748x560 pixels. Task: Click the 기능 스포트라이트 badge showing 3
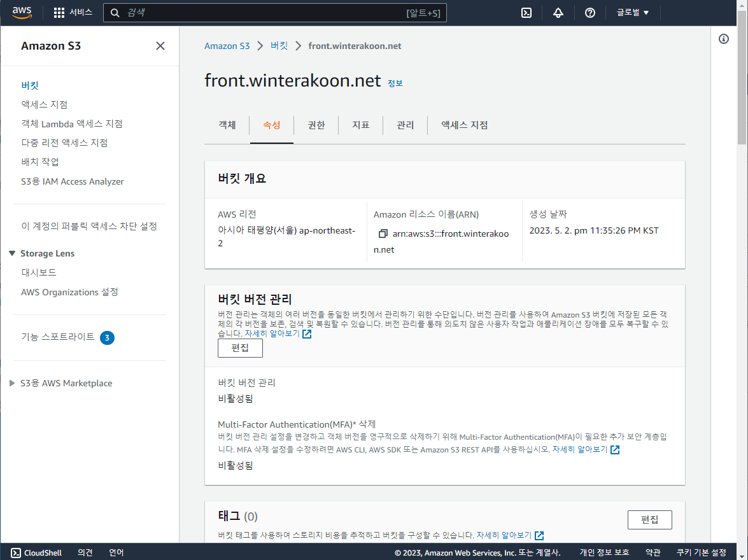pyautogui.click(x=107, y=338)
